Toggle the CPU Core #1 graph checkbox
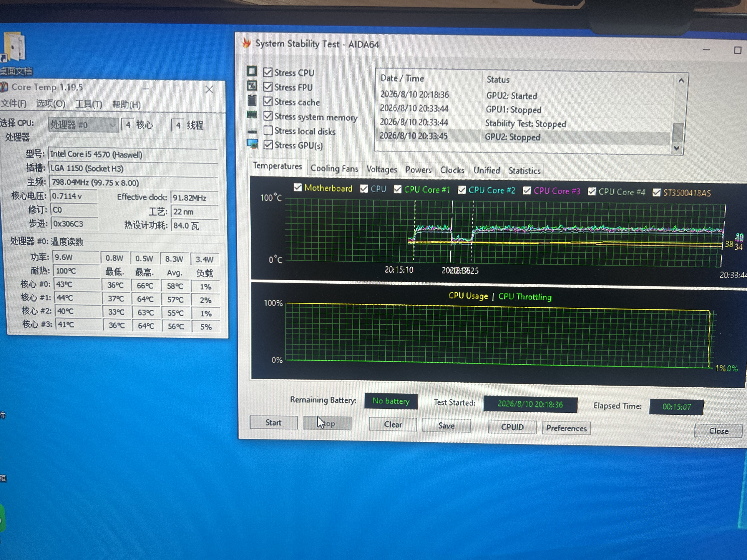 pos(397,189)
